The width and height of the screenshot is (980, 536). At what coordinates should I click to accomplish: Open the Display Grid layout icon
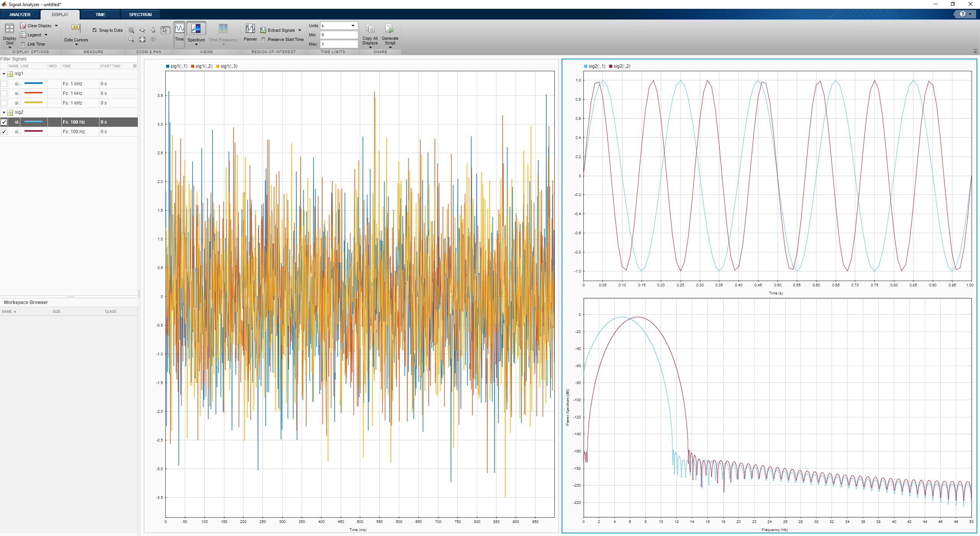pyautogui.click(x=10, y=29)
